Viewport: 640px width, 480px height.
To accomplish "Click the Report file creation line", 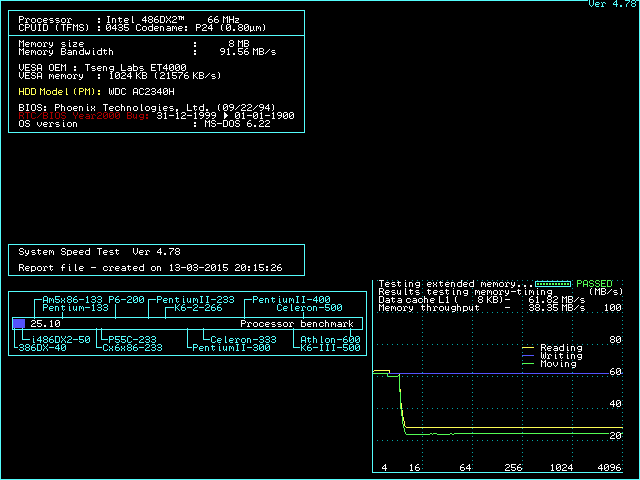I will click(x=150, y=268).
